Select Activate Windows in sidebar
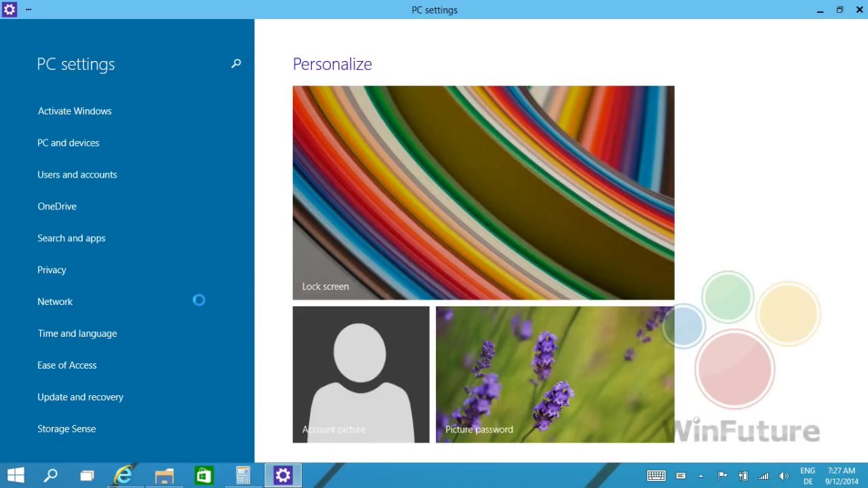Viewport: 868px width, 488px height. point(75,111)
